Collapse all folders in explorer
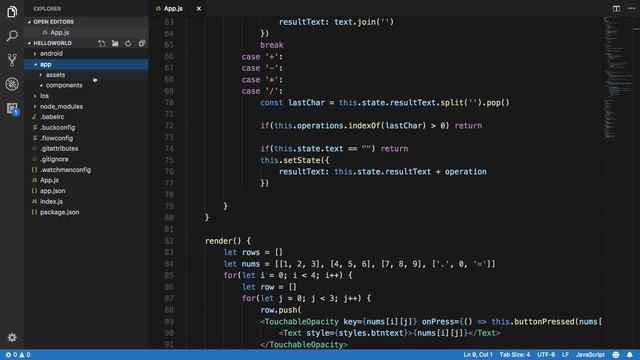 click(x=142, y=43)
